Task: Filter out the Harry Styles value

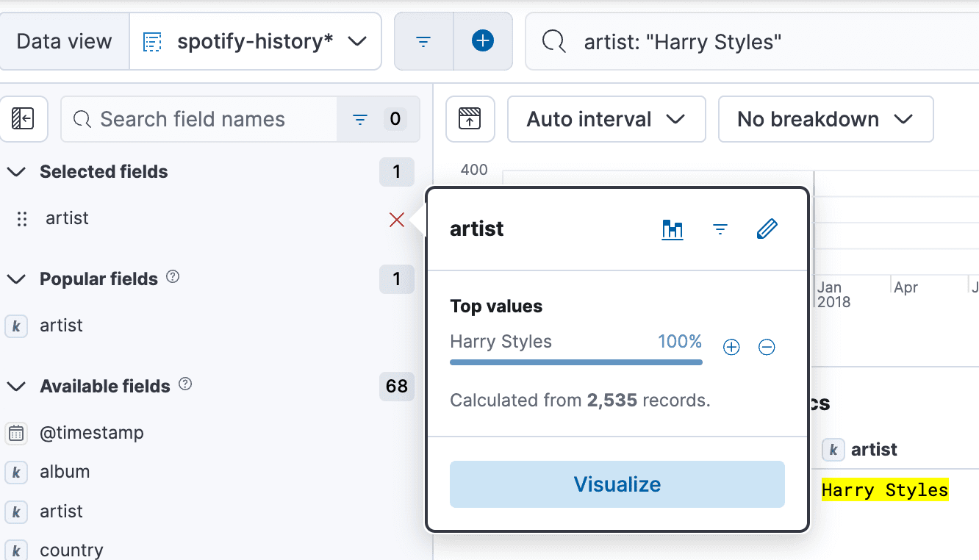Action: pyautogui.click(x=767, y=348)
